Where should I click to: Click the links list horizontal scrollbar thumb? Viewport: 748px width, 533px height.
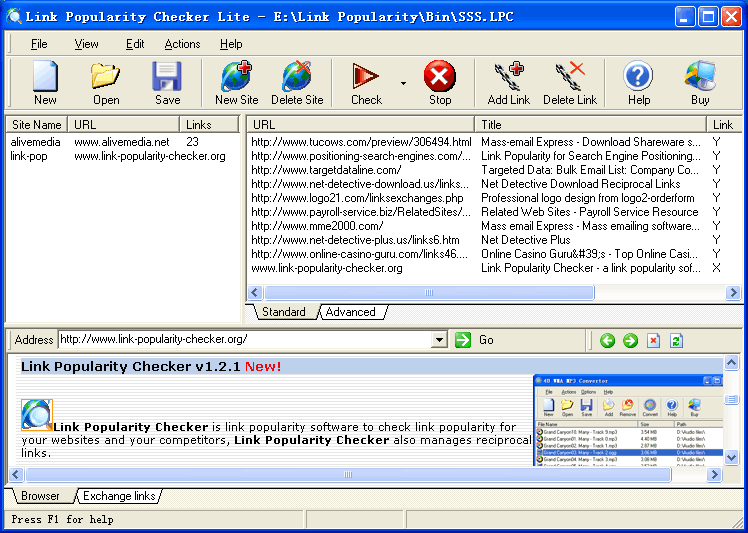(x=429, y=293)
